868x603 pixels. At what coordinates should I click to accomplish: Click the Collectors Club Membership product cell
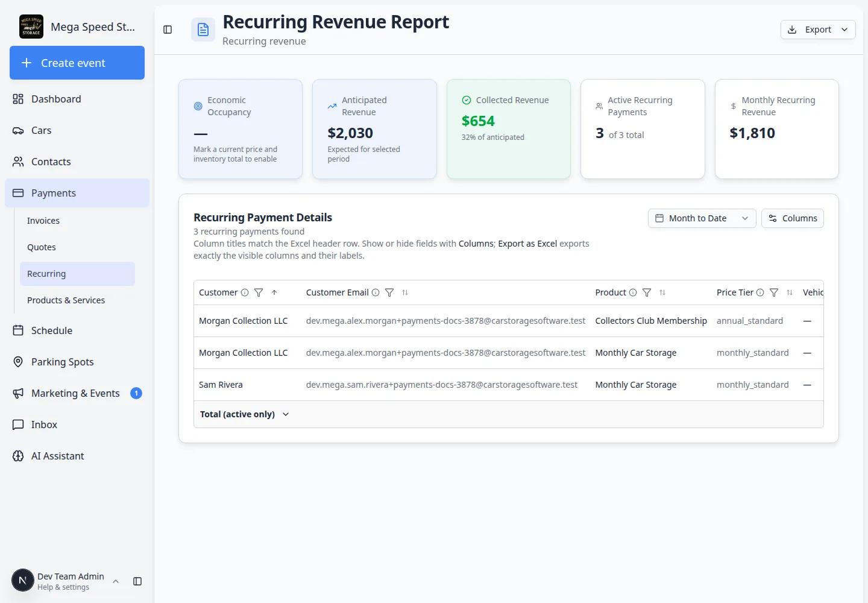(651, 321)
